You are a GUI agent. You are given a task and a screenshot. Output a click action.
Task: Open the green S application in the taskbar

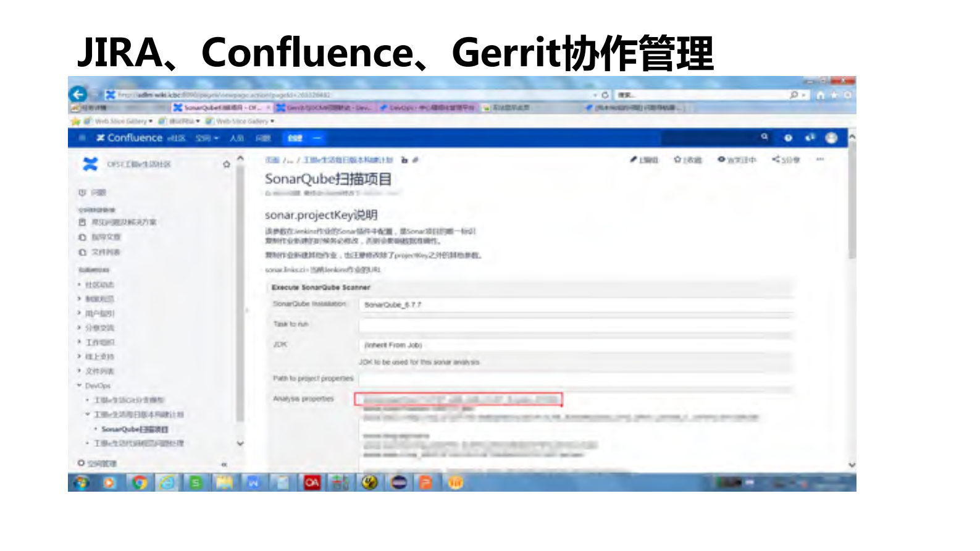click(x=196, y=482)
